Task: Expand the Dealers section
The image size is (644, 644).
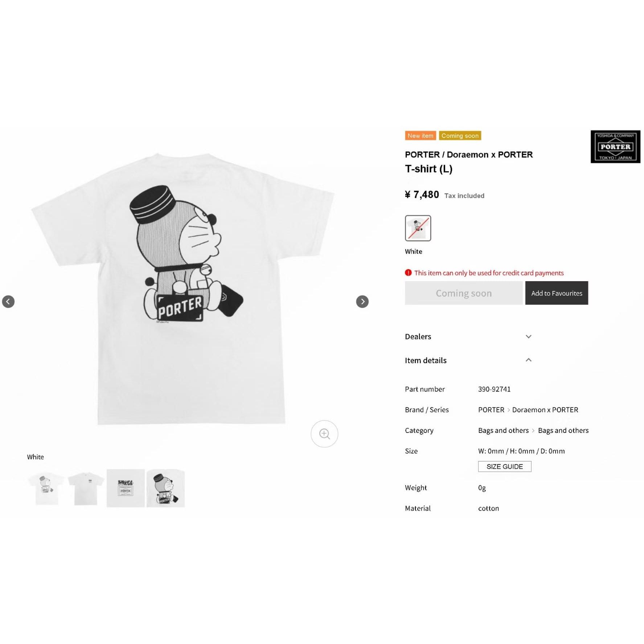Action: (468, 336)
